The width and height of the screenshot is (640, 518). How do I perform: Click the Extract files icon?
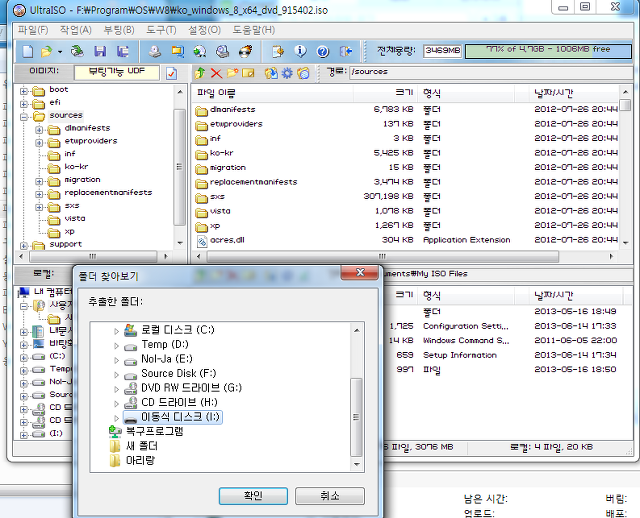click(271, 73)
